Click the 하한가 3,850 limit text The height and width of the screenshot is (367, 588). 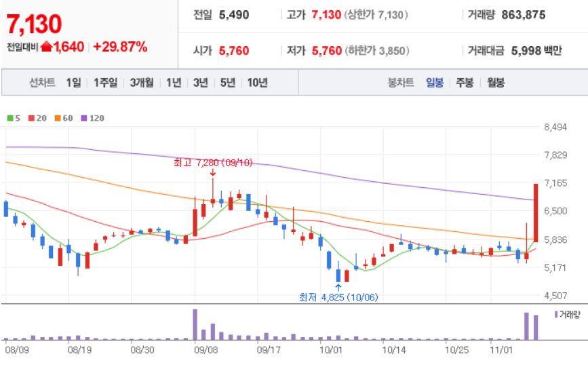point(377,51)
